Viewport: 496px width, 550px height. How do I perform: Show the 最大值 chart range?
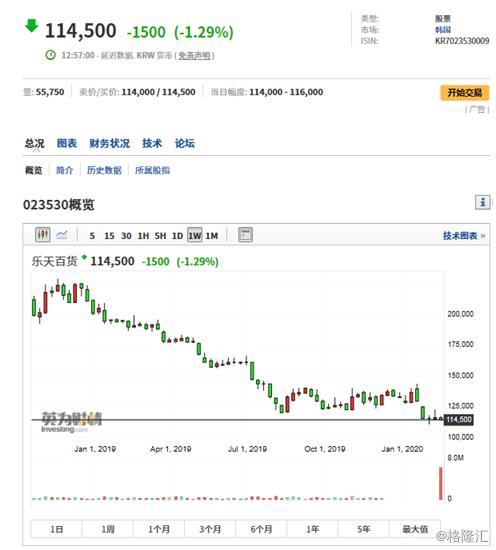415,529
